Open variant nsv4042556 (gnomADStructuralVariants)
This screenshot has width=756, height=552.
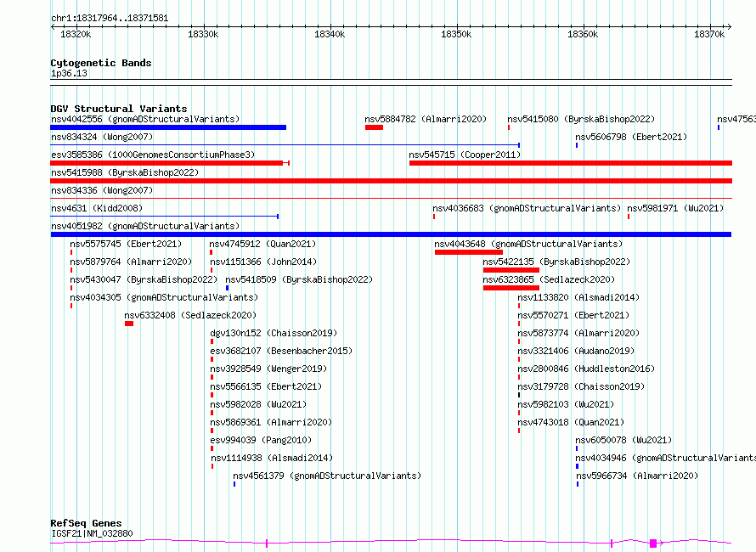pos(145,119)
